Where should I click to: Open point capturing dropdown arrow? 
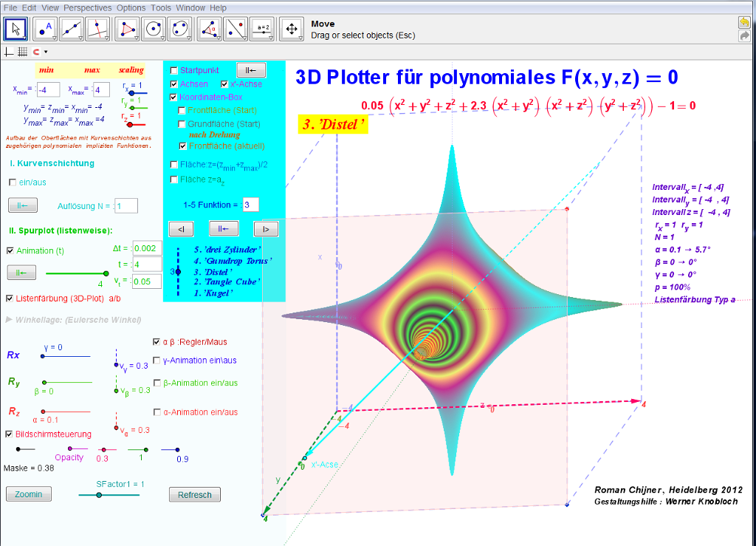tap(46, 52)
